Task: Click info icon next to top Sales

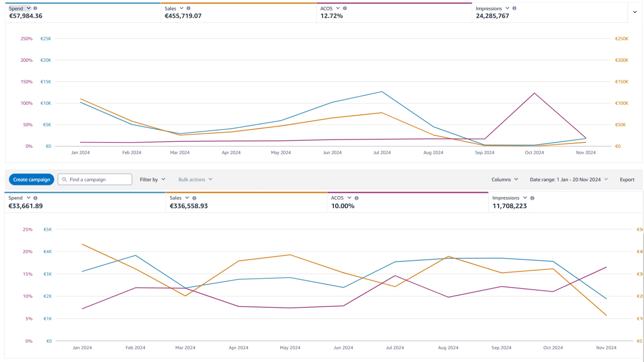Action: [x=189, y=8]
